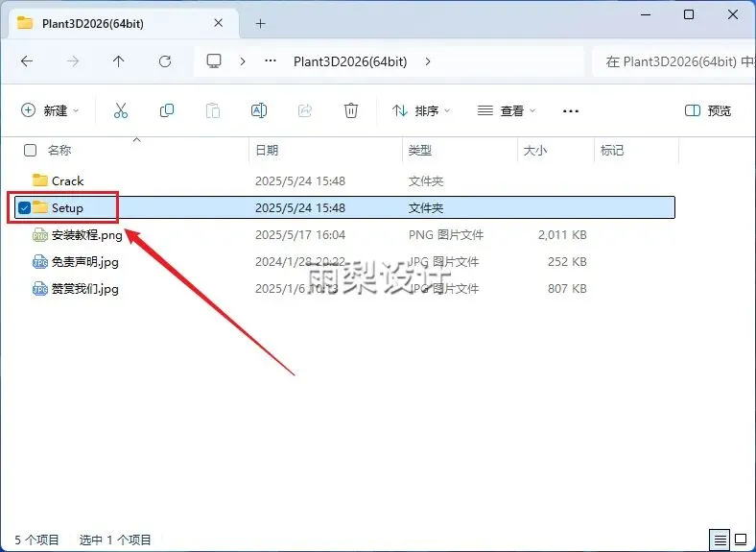The image size is (756, 552).
Task: Select the Crack folder name
Action: (x=67, y=180)
